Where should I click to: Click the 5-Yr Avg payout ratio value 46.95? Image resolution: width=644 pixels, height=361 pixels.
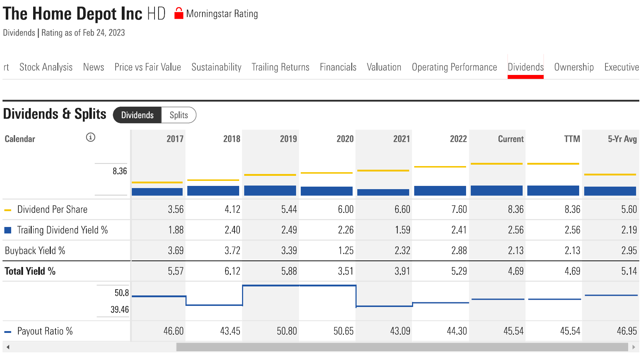pos(627,331)
